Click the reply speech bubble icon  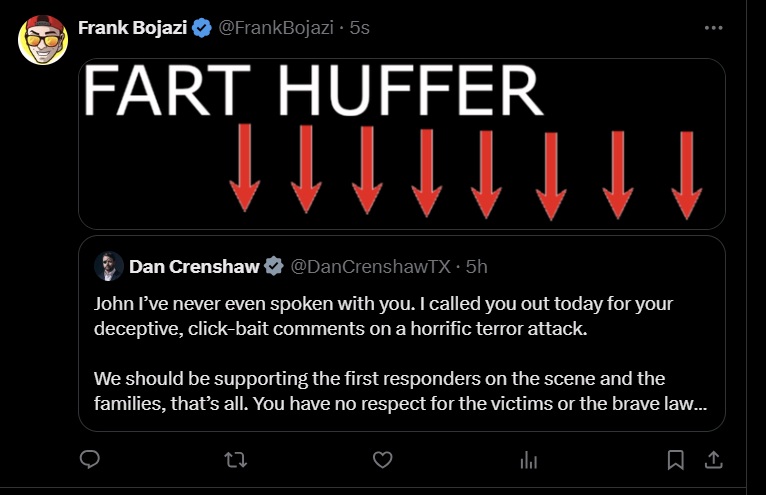click(90, 459)
